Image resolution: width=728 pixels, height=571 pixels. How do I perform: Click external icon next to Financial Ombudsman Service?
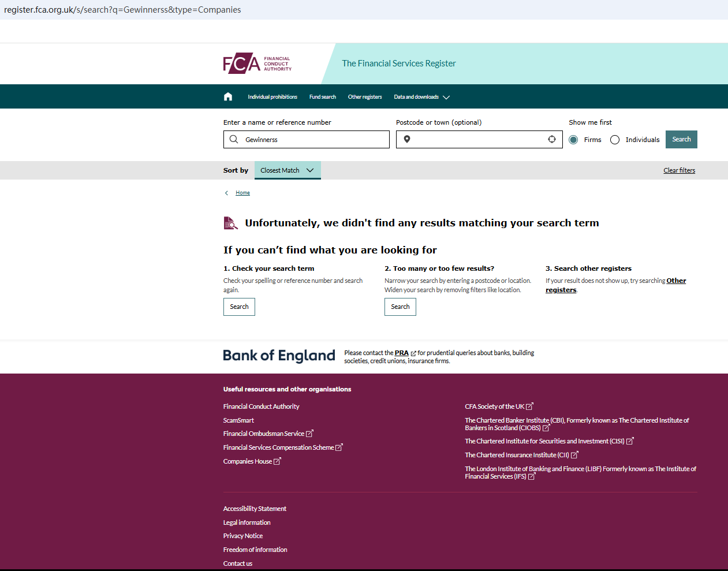pos(309,434)
